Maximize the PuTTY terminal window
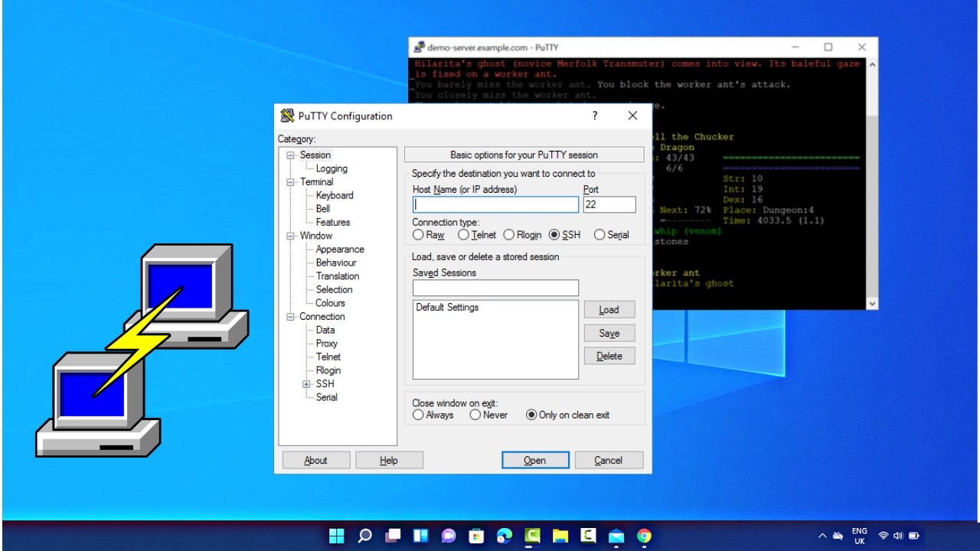The height and width of the screenshot is (551, 980). pos(828,47)
